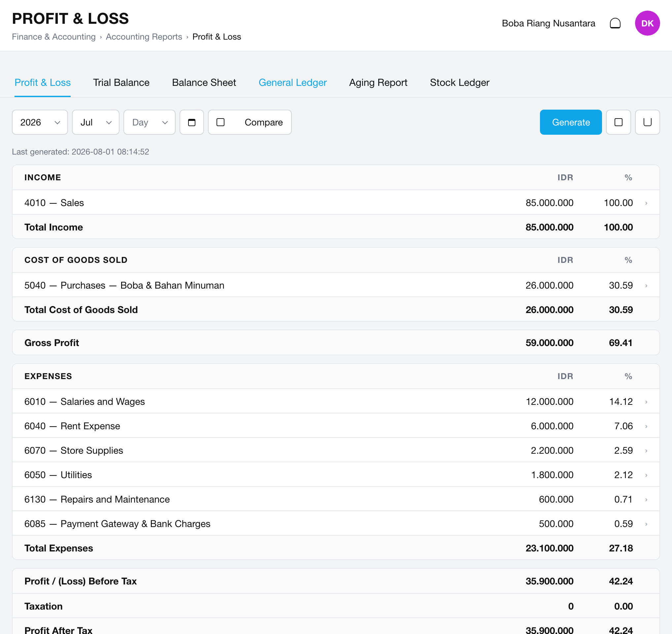Click '6085 — Payment Gateway & Bank Charges' label
This screenshot has width=672, height=634.
click(117, 524)
